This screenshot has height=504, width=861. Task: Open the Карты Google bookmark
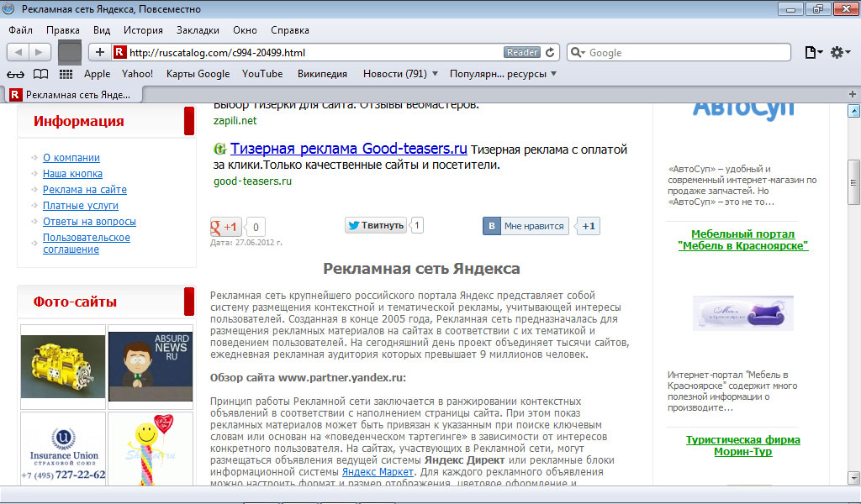[x=198, y=73]
